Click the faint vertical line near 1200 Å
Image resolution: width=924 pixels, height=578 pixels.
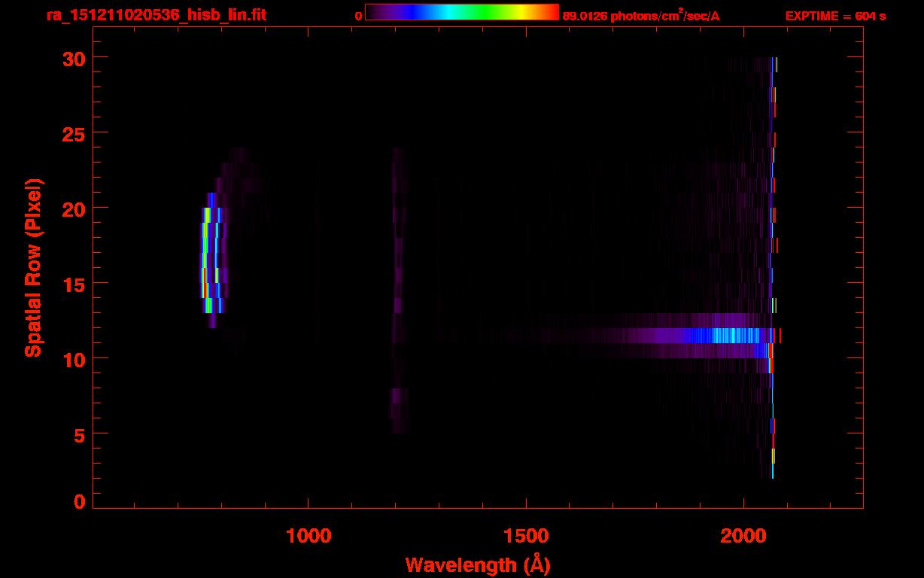397,290
